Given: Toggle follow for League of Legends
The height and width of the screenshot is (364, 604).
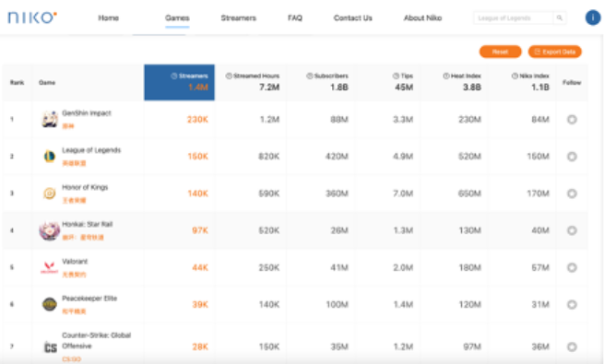Looking at the screenshot, I should [x=572, y=157].
